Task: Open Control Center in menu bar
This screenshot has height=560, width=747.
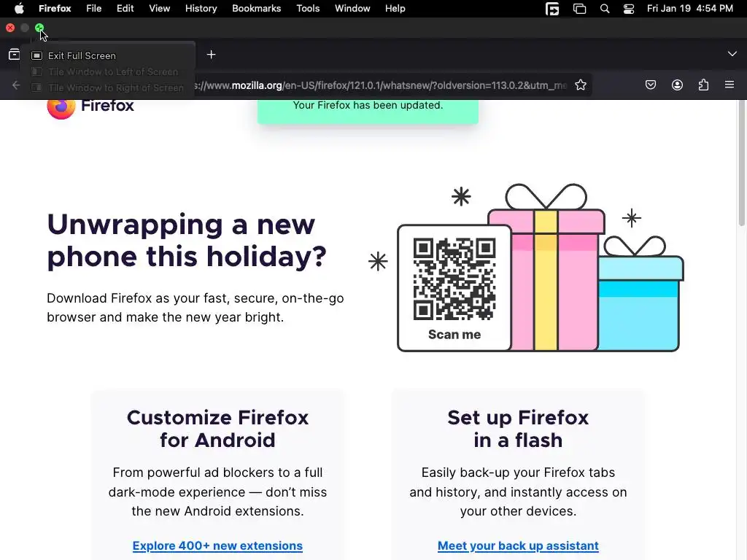Action: coord(629,9)
